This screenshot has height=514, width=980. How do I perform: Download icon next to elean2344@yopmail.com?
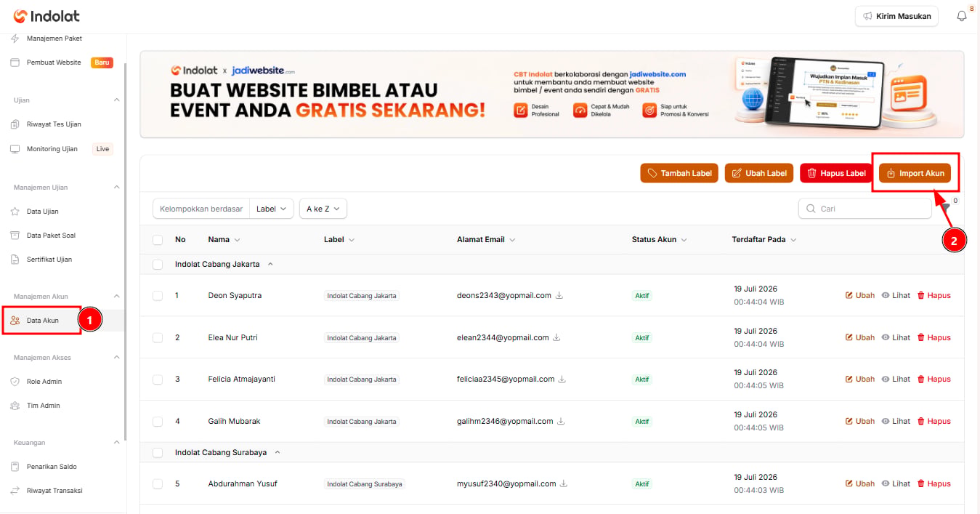point(556,337)
